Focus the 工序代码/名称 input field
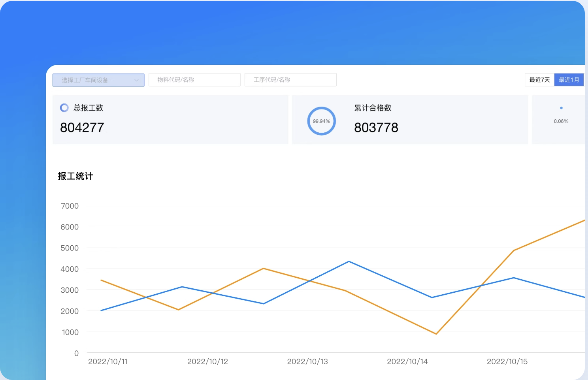This screenshot has width=588, height=380. click(290, 80)
